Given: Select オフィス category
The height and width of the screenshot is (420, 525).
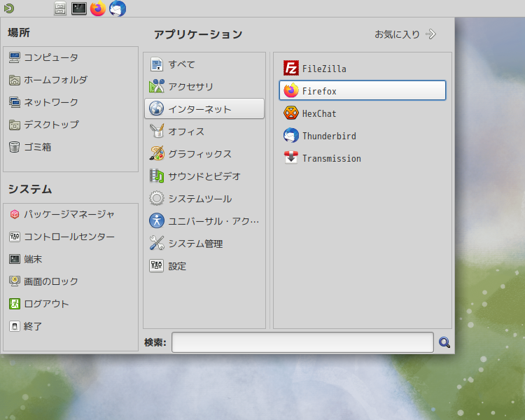Looking at the screenshot, I should click(x=204, y=132).
